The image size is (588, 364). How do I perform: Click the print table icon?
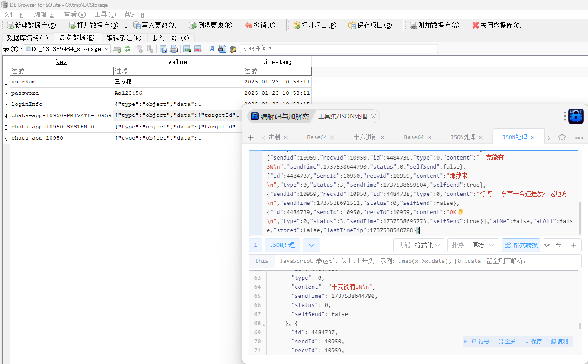(174, 49)
